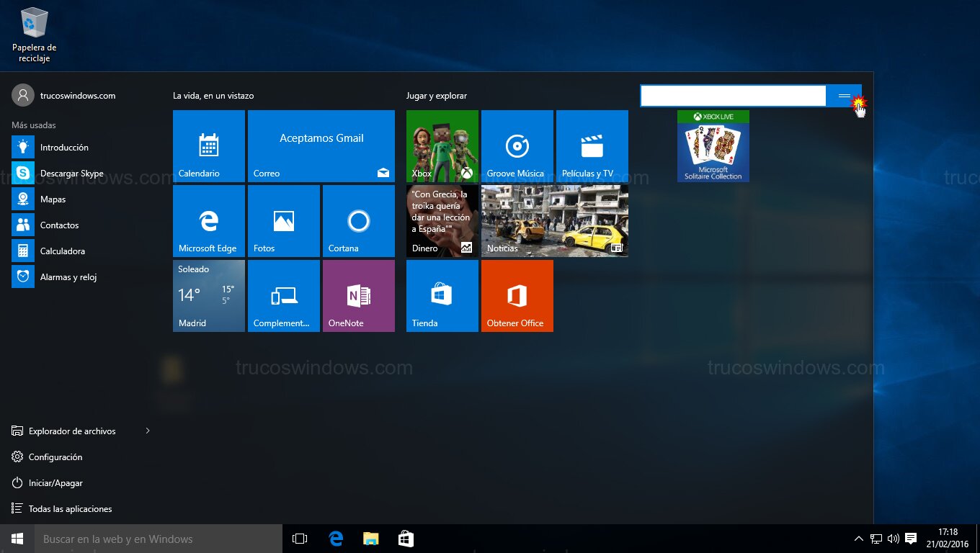Show hidden system tray icons chevron
Image resolution: width=980 pixels, height=553 pixels.
pos(858,539)
